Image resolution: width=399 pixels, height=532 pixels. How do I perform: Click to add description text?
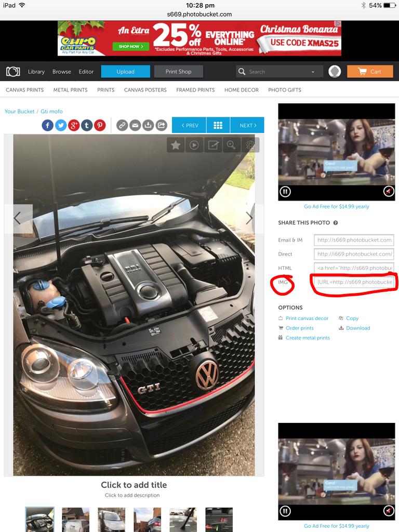coord(132,495)
